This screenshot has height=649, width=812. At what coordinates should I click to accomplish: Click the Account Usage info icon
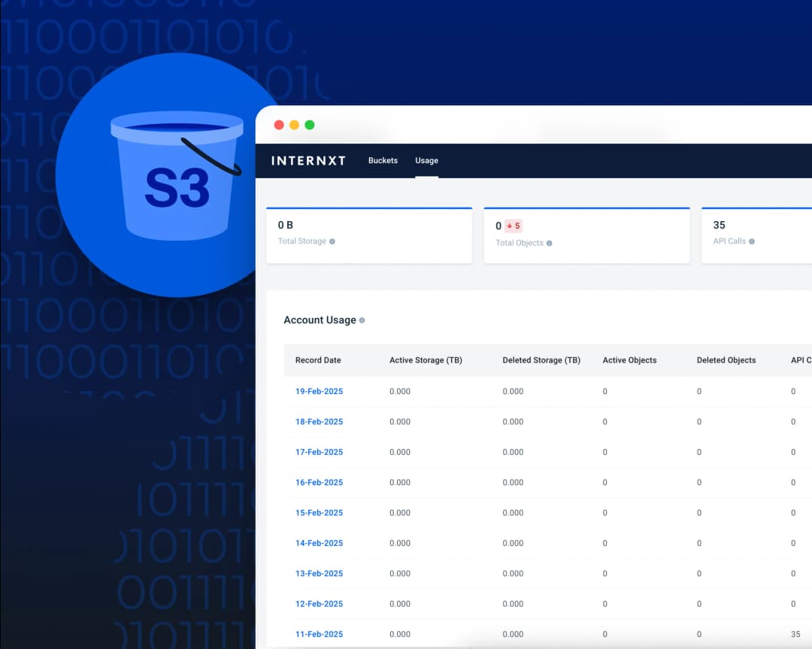[x=362, y=320]
